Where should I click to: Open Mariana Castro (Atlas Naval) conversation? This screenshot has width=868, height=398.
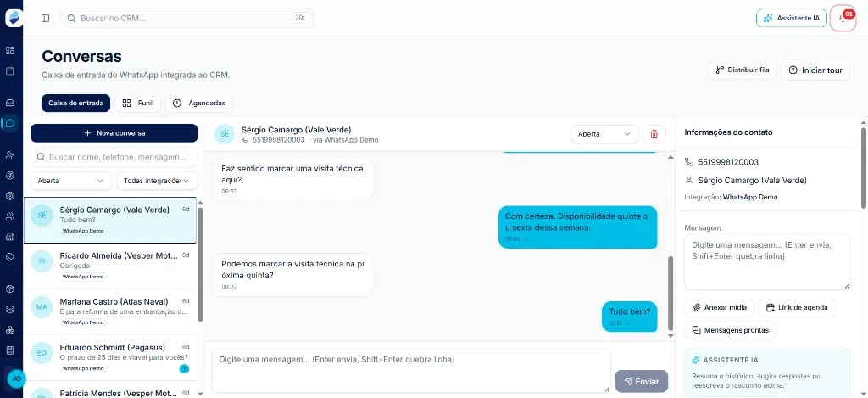click(x=109, y=311)
